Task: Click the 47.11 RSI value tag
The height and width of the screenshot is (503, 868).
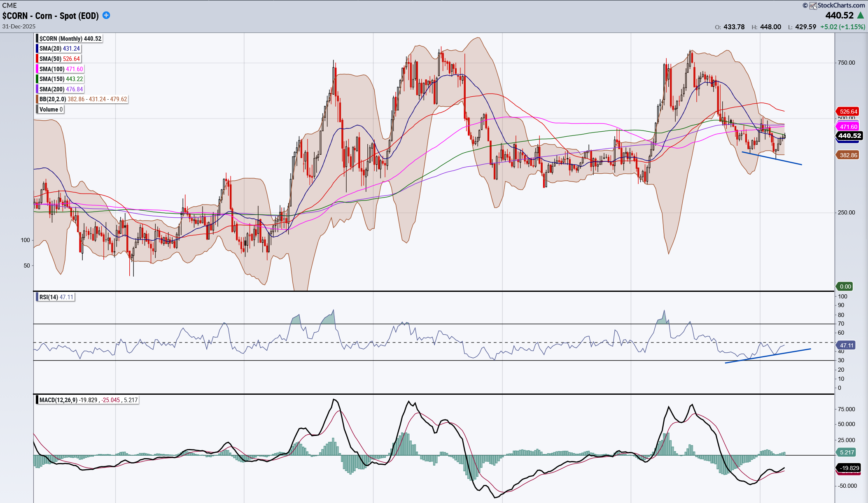Action: click(847, 345)
